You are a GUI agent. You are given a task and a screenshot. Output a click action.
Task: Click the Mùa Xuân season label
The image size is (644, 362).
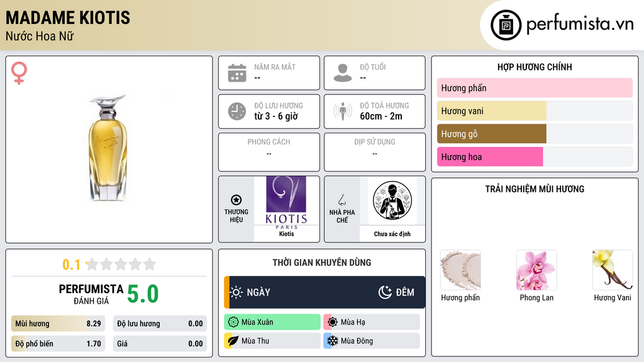click(x=257, y=322)
